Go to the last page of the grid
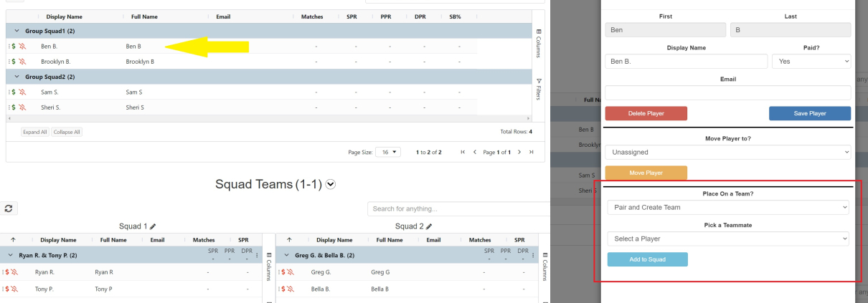868x303 pixels. (531, 152)
